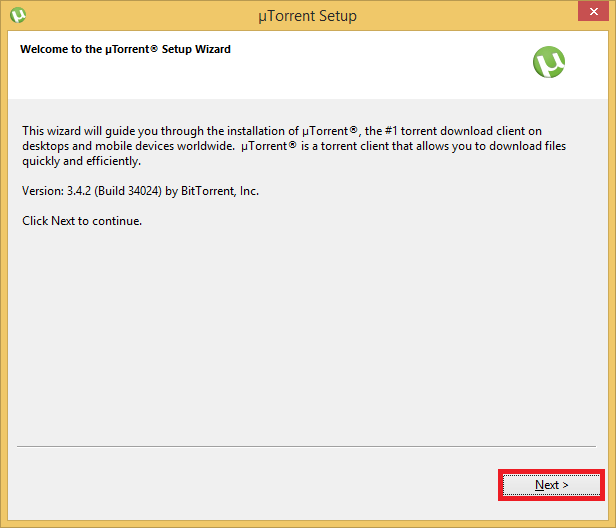
Task: Click title bar space between title and close
Action: (460, 16)
